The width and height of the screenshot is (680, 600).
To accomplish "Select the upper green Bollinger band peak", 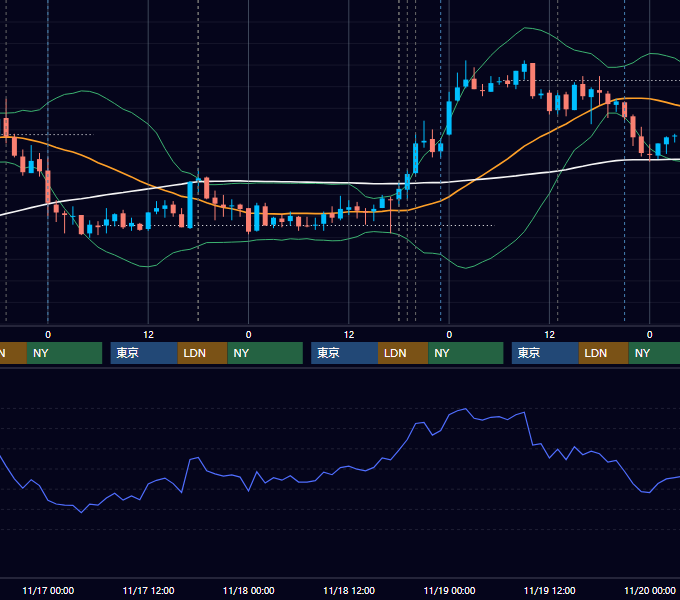I will pyautogui.click(x=525, y=28).
